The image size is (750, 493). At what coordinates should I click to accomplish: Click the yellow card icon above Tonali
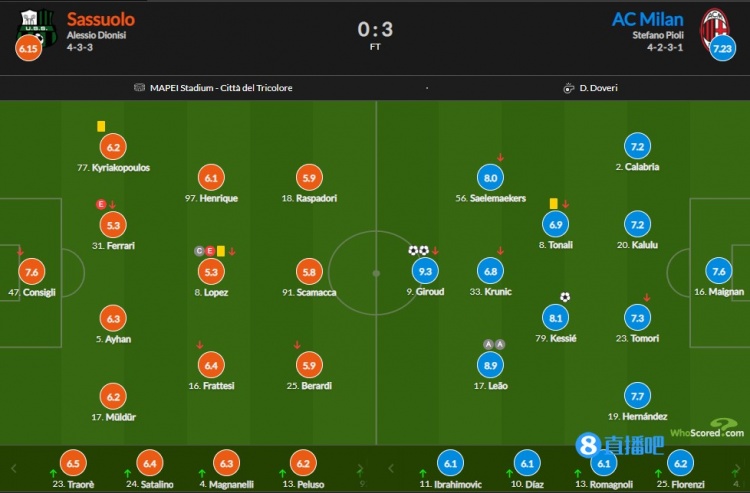(x=553, y=204)
